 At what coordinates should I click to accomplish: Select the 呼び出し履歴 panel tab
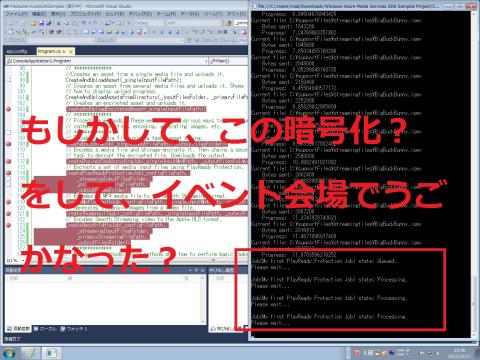(x=226, y=329)
